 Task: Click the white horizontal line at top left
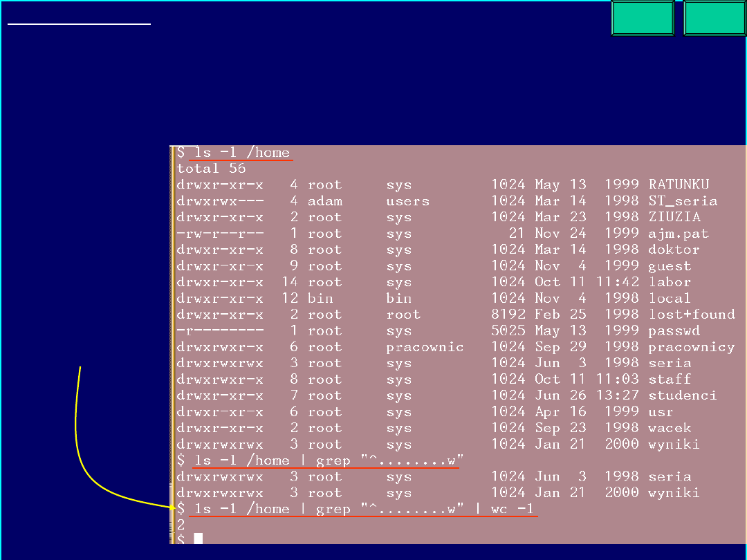[79, 24]
